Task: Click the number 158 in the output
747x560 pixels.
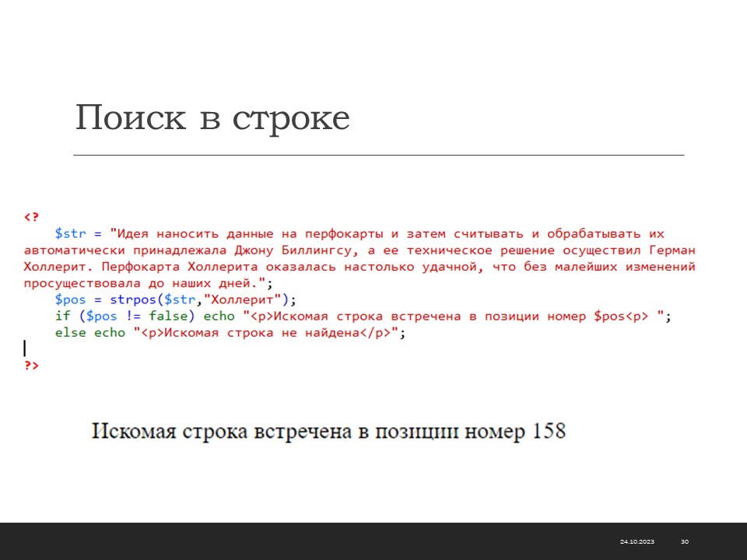Action: 549,432
